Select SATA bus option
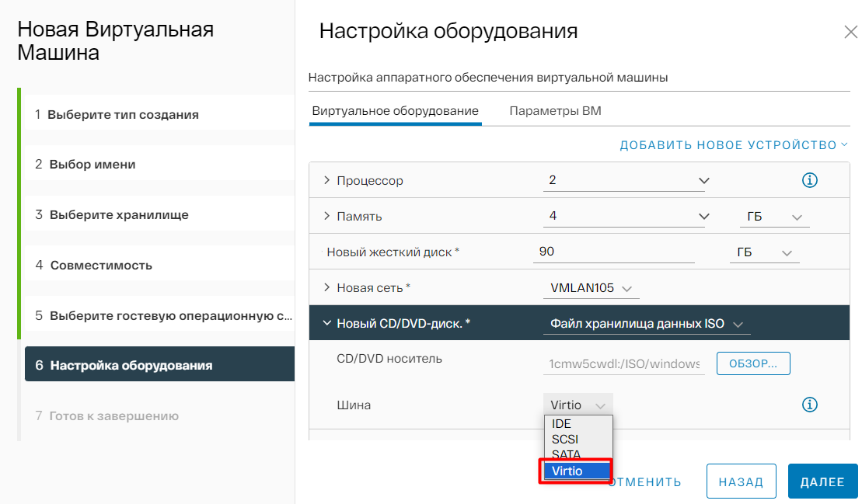Viewport: 862px width, 504px height. click(578, 454)
